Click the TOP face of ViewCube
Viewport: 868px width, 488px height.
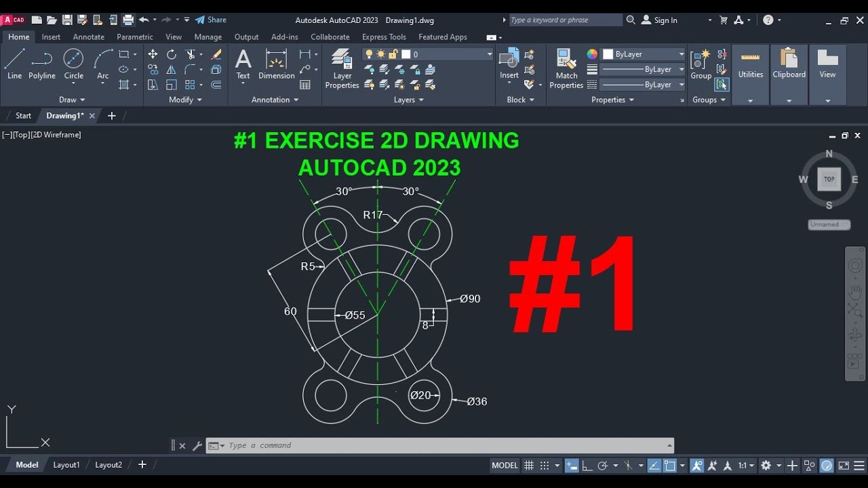(829, 180)
